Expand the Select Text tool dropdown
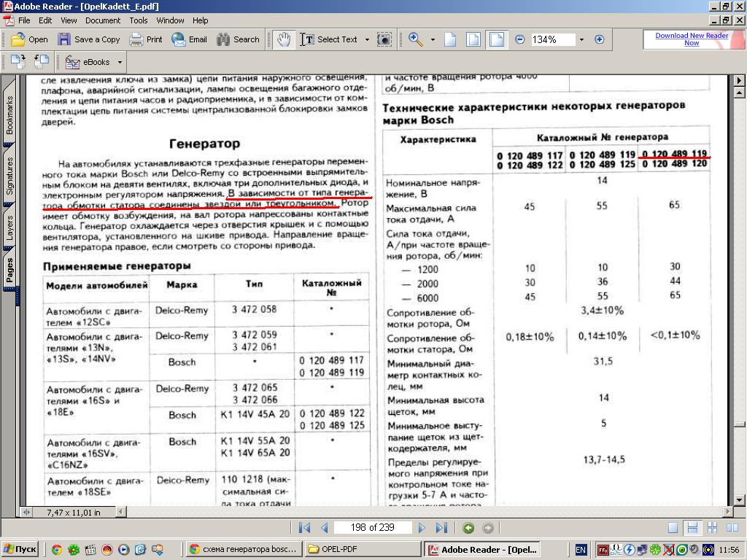The height and width of the screenshot is (560, 747). pyautogui.click(x=367, y=39)
